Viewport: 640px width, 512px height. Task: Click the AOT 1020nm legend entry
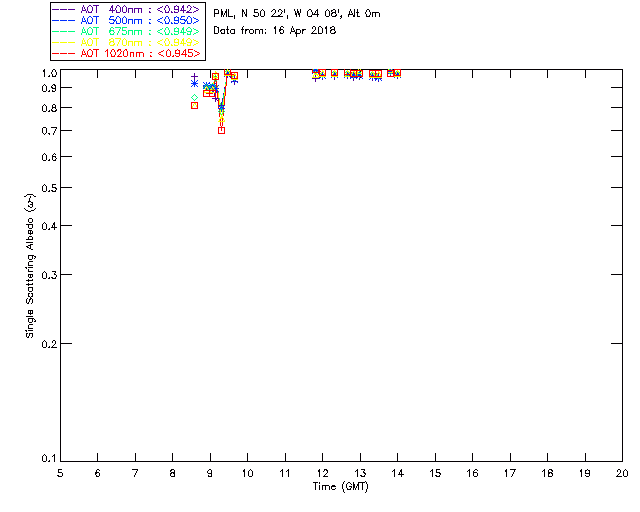(127, 53)
